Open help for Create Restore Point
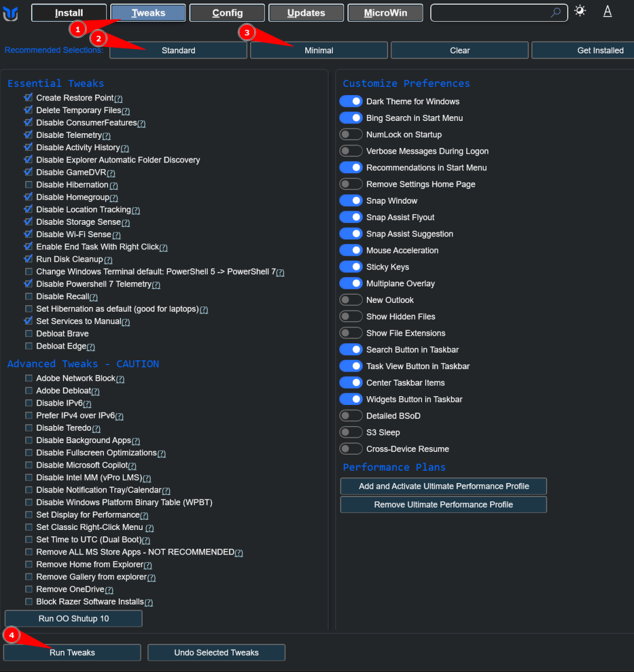The width and height of the screenshot is (634, 672). point(119,99)
